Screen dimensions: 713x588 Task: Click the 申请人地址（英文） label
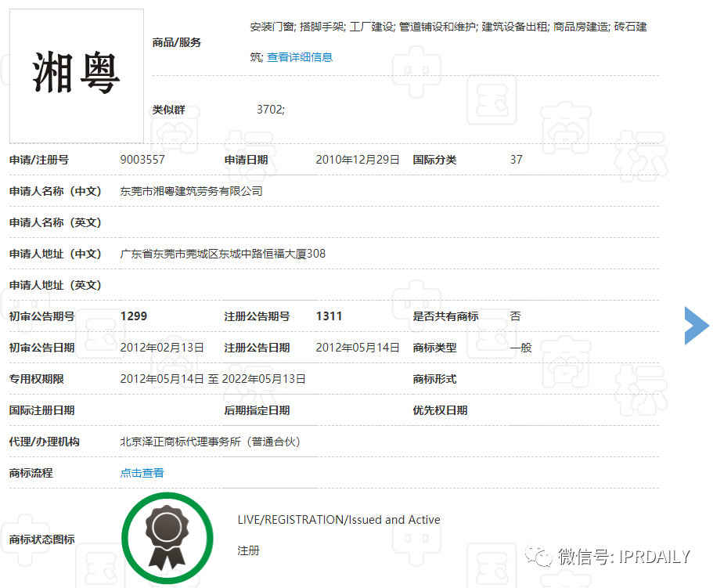tap(56, 285)
